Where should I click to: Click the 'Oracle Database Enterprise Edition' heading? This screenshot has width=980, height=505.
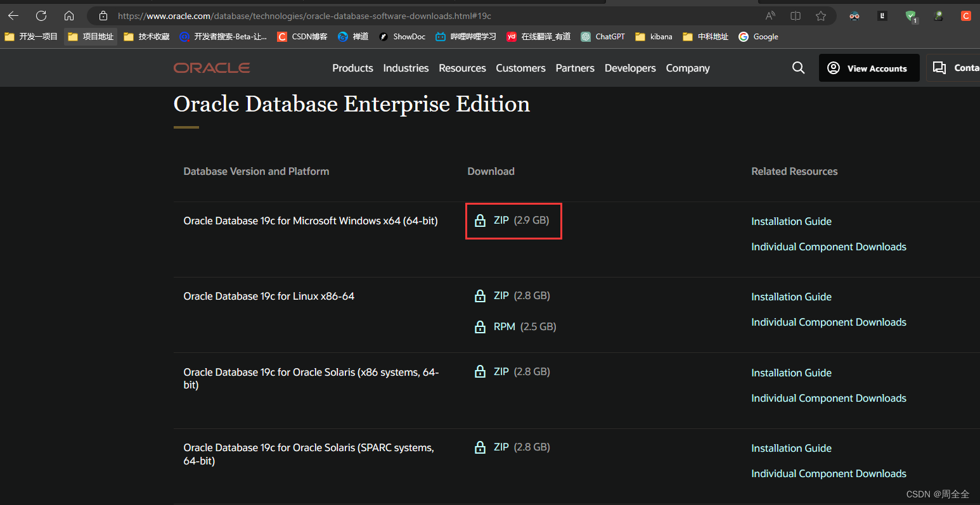click(x=352, y=104)
